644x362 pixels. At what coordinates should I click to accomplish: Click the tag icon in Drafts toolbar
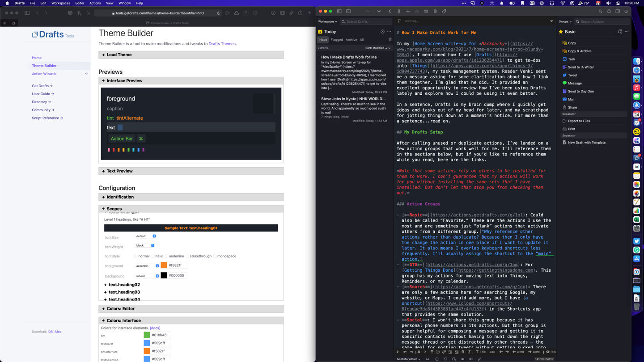(444, 11)
